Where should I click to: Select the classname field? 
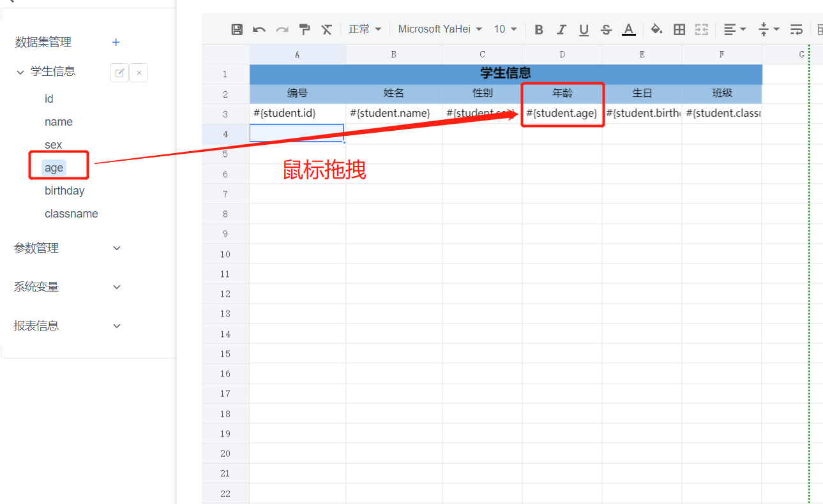(x=72, y=214)
